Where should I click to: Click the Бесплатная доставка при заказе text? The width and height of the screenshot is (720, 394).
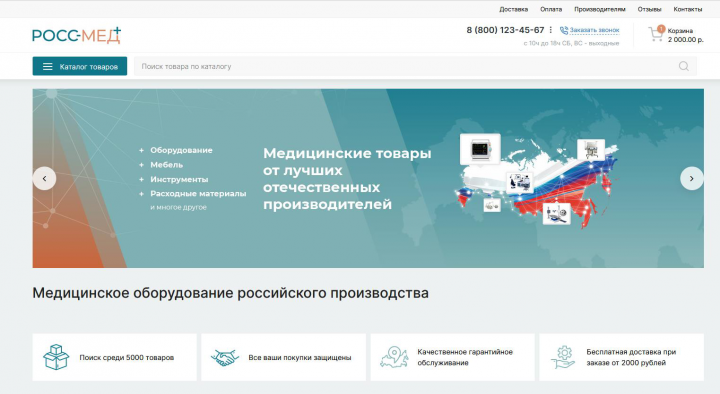(631, 357)
